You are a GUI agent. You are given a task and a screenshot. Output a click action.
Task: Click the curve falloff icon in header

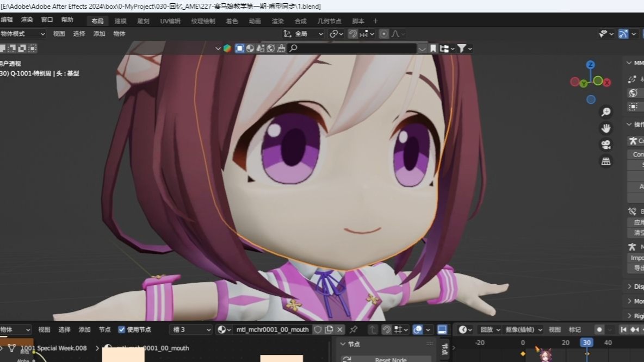pos(395,34)
